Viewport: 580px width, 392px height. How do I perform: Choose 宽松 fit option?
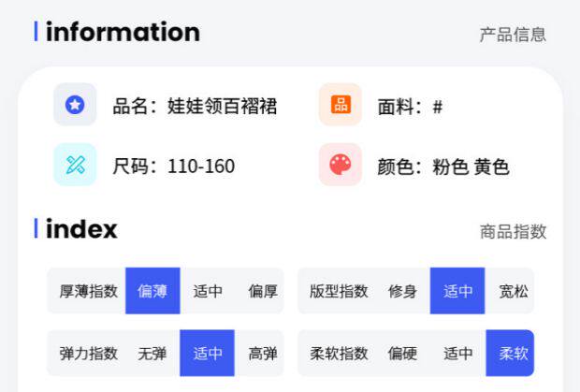(513, 291)
